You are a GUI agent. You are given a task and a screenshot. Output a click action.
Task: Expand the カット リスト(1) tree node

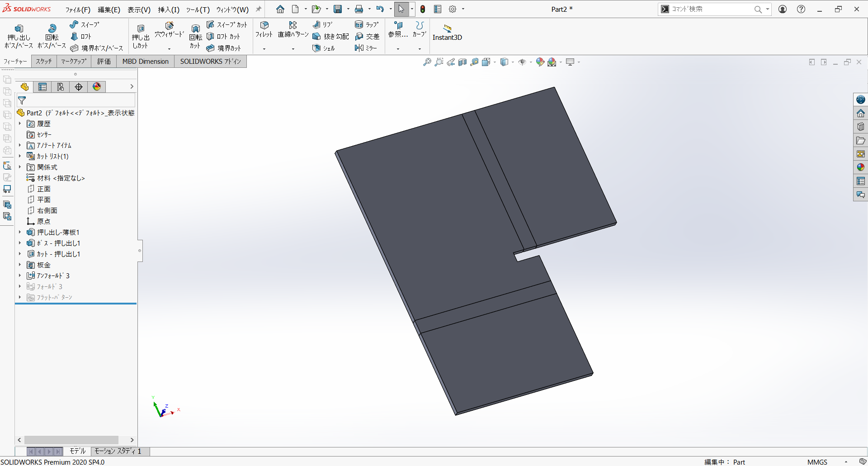(x=20, y=156)
